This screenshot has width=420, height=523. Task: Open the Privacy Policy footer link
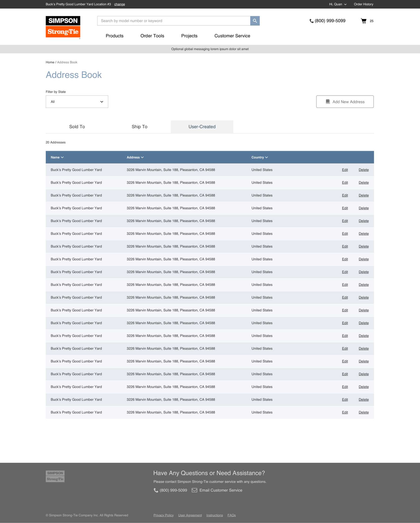click(163, 515)
